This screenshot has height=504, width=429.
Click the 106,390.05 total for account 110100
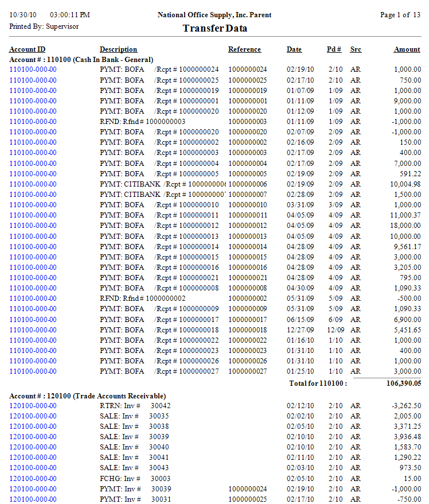point(399,383)
